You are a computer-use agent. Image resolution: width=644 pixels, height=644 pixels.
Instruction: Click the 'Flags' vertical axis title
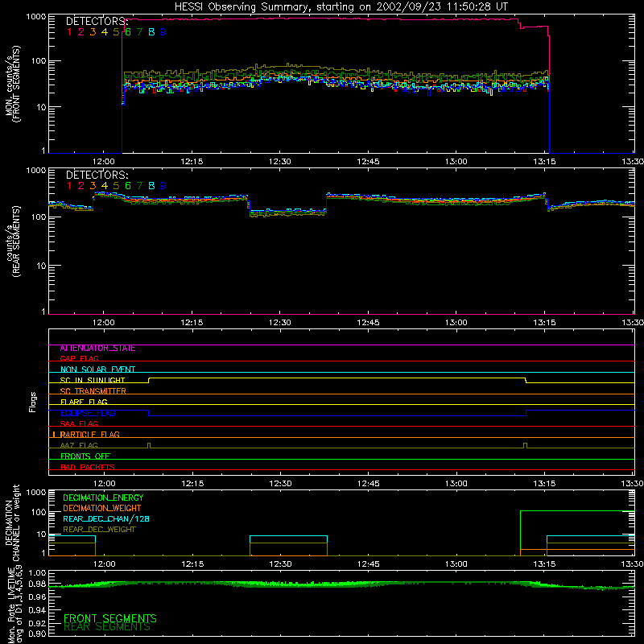click(32, 402)
